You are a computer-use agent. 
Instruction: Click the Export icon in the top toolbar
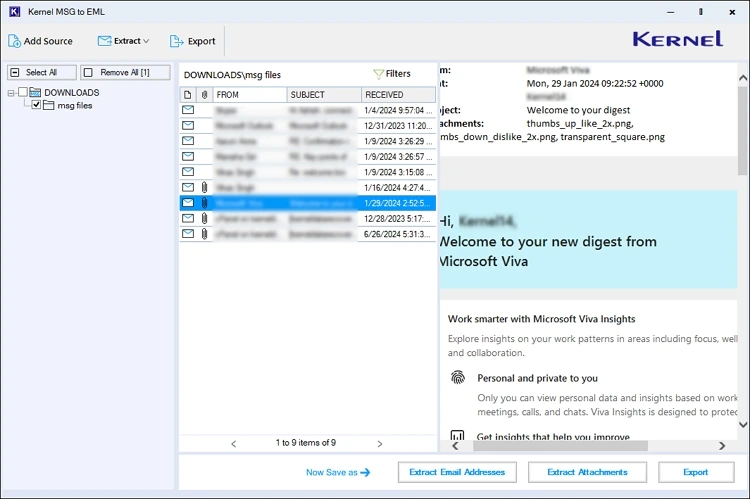177,41
